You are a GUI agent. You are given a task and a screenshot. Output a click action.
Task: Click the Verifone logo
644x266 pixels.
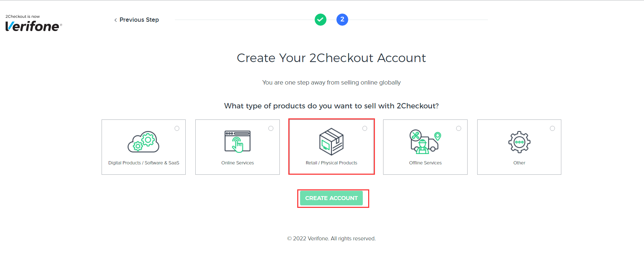33,26
